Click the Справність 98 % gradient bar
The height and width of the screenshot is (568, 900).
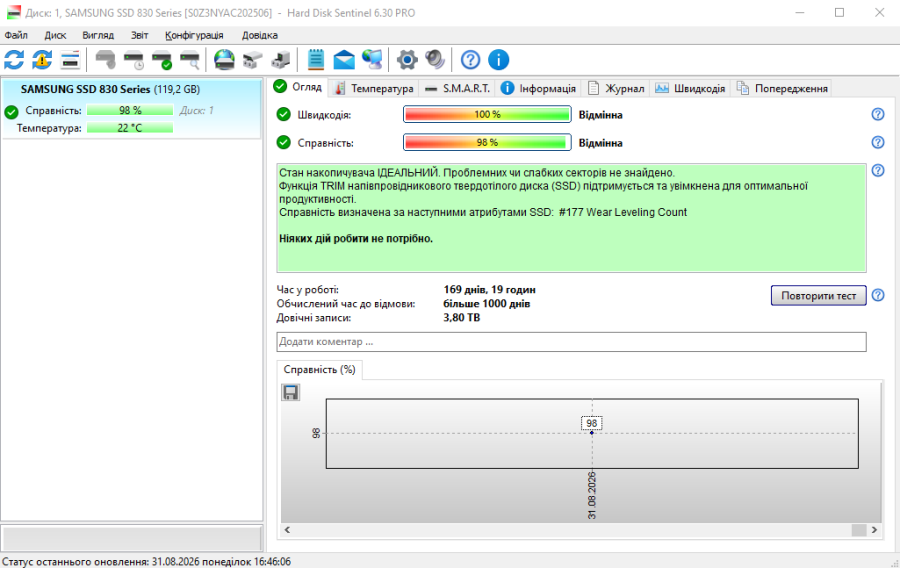click(487, 142)
